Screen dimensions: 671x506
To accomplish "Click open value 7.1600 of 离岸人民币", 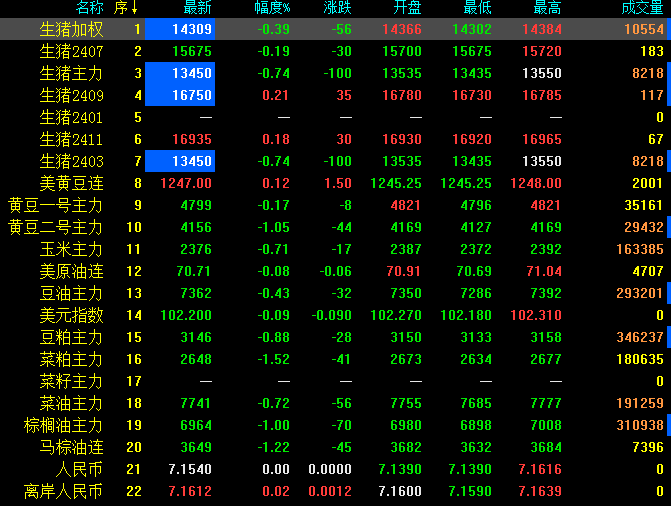I will 400,491.
